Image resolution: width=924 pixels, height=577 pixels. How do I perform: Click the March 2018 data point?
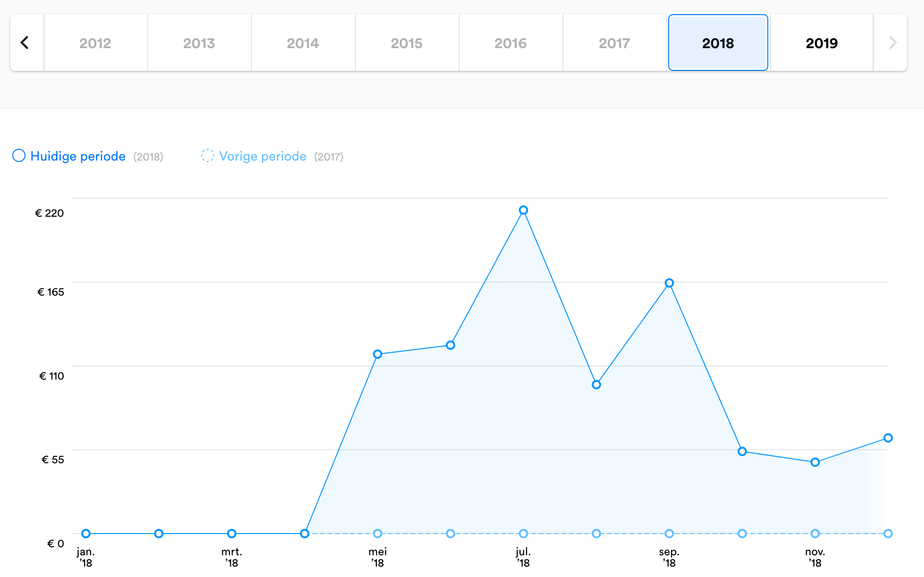point(232,534)
